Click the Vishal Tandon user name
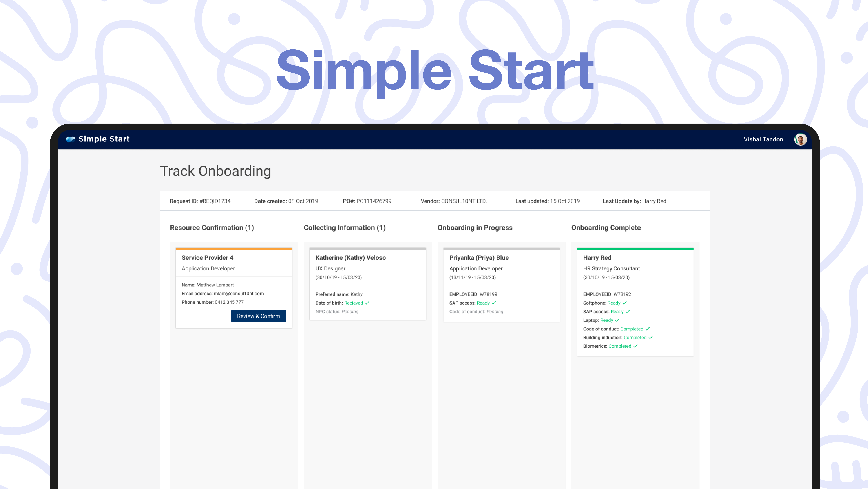 pos(763,139)
